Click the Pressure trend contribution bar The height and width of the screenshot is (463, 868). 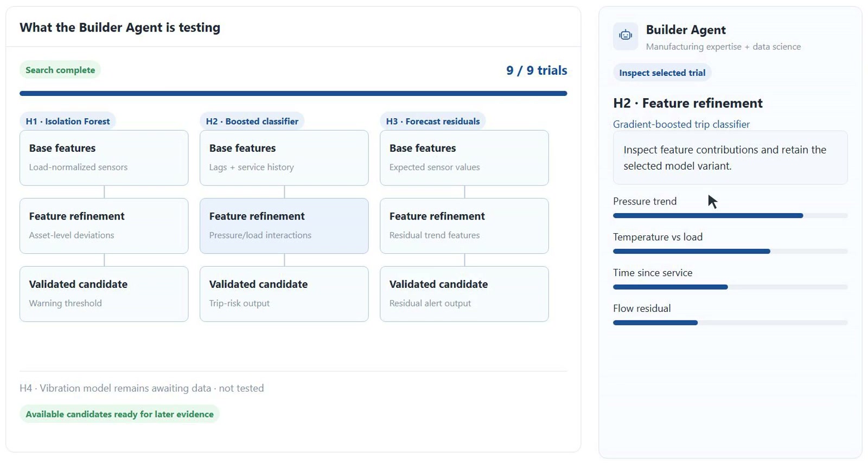730,216
